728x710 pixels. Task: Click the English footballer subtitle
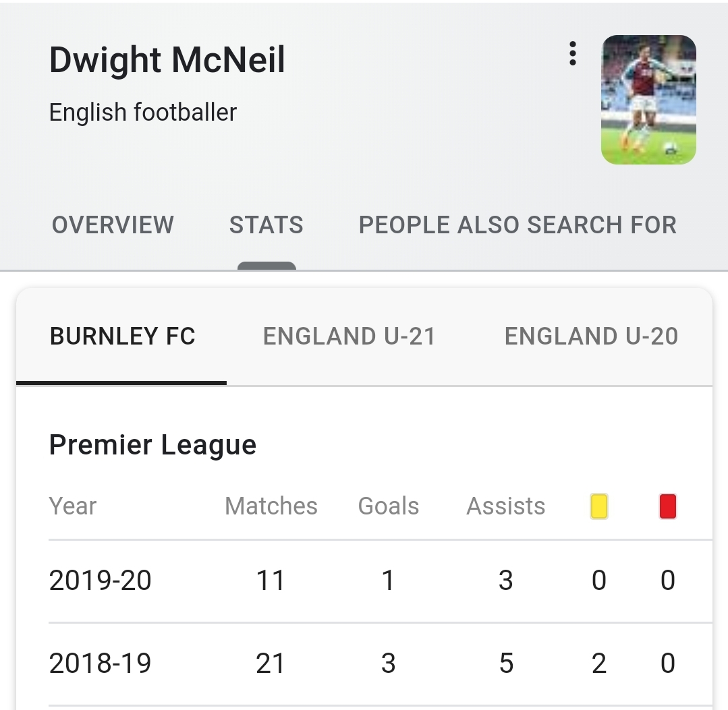tap(143, 112)
